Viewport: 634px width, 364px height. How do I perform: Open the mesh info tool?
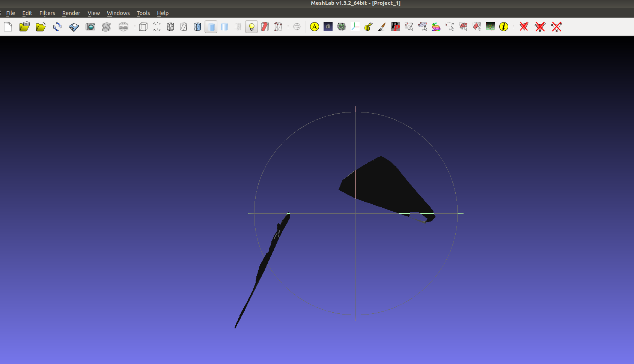click(x=503, y=27)
